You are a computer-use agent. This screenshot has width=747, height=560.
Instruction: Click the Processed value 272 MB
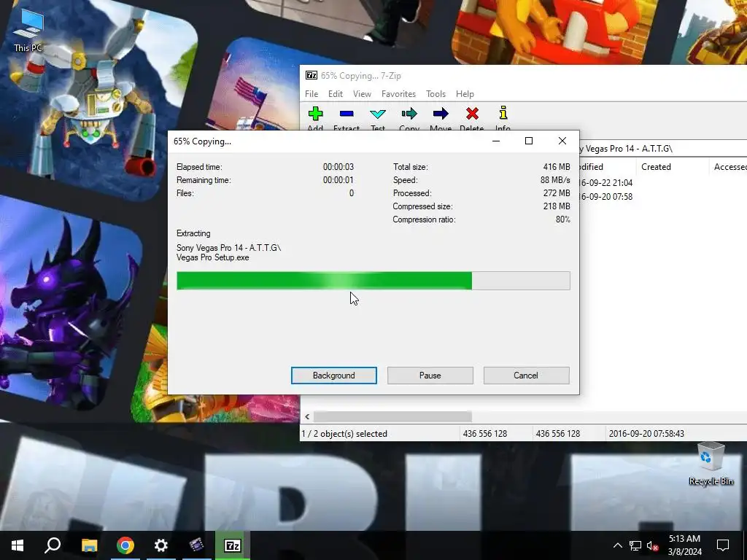pyautogui.click(x=557, y=193)
